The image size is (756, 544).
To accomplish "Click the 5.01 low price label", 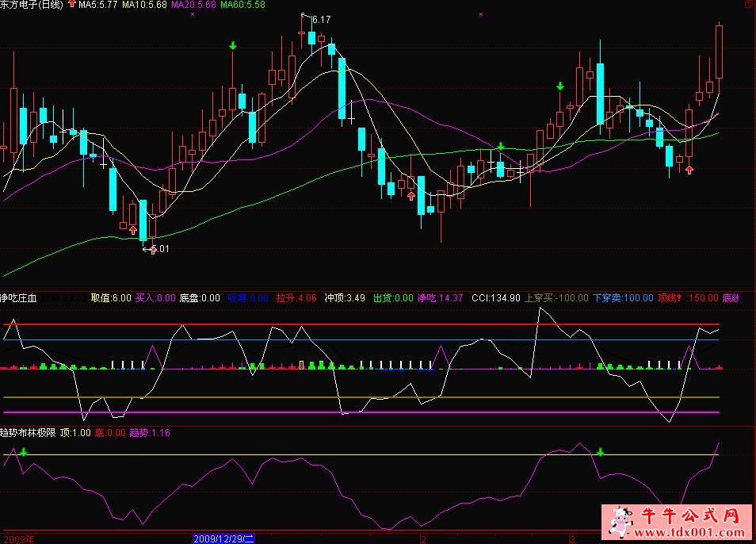I will pos(160,249).
